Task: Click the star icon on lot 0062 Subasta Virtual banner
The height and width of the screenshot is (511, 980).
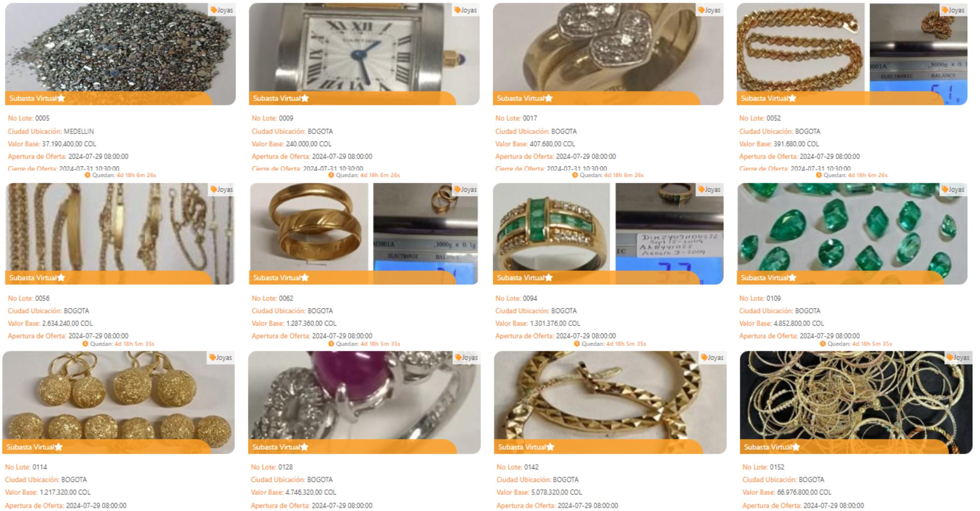Action: click(305, 278)
